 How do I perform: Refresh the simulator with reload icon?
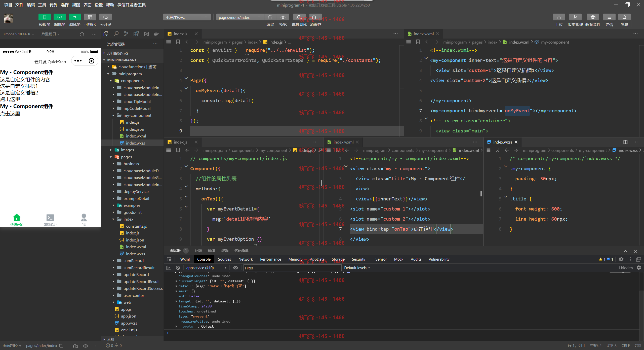(82, 34)
